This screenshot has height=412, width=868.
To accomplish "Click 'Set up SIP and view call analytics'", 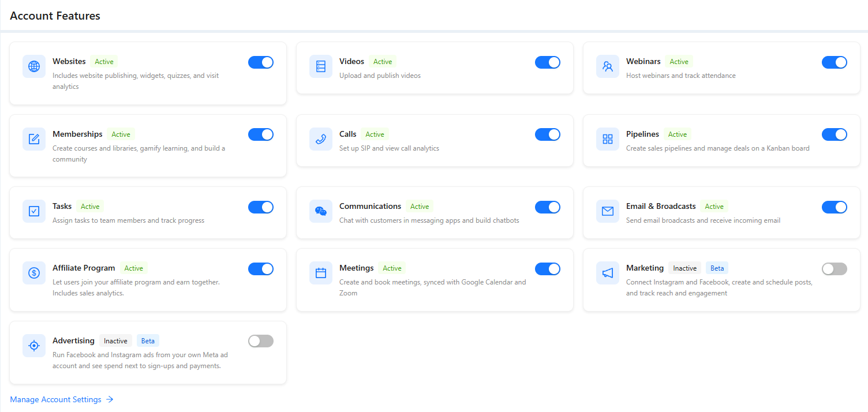I will coord(389,148).
